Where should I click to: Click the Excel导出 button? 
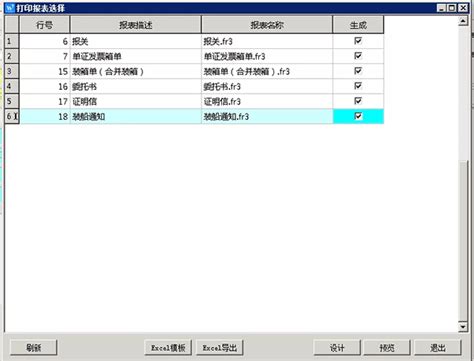tap(220, 348)
